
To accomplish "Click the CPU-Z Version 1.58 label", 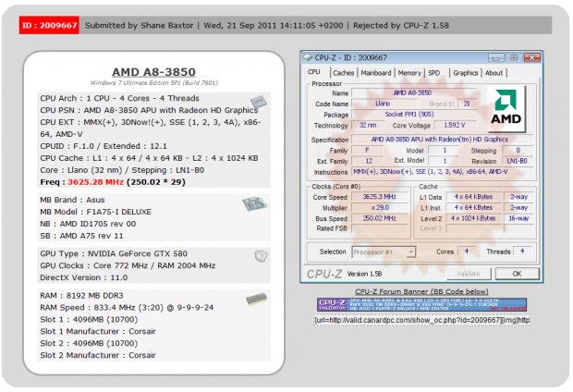I will click(x=364, y=274).
